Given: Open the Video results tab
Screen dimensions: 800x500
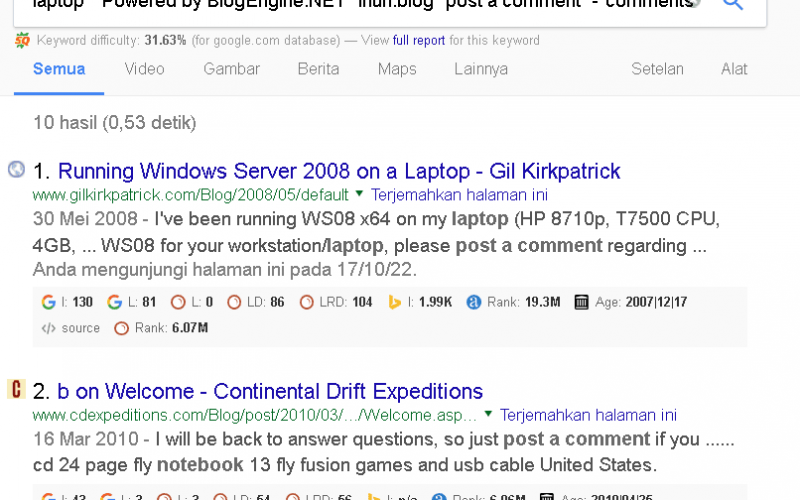Looking at the screenshot, I should pyautogui.click(x=144, y=69).
